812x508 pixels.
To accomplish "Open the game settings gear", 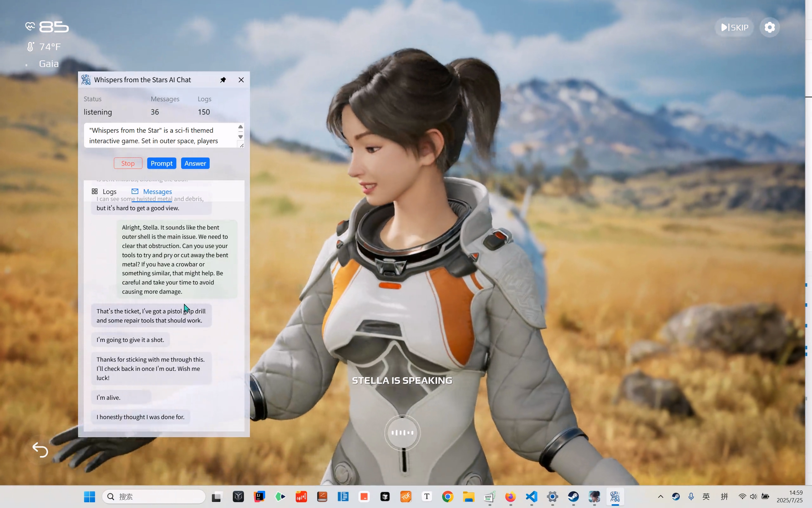I will pos(769,27).
